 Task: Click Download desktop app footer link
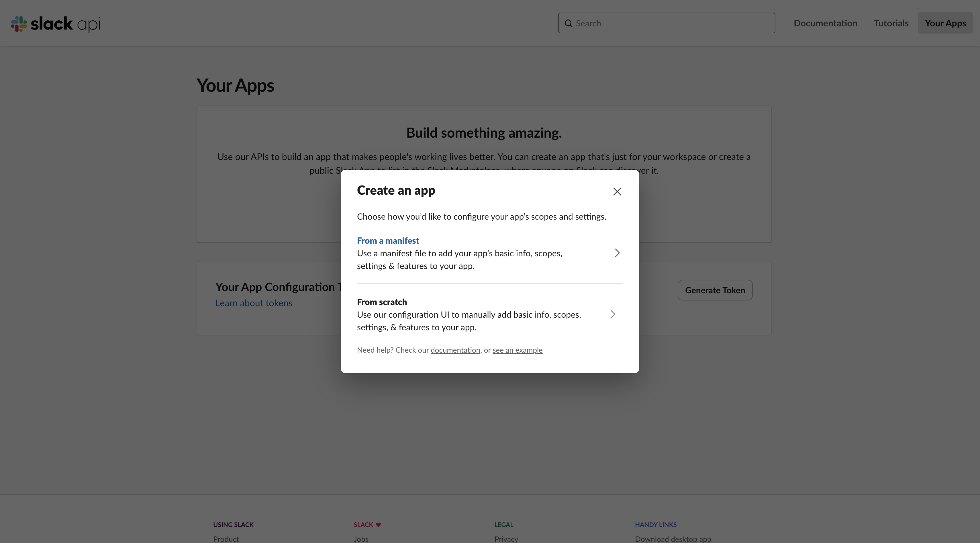673,539
